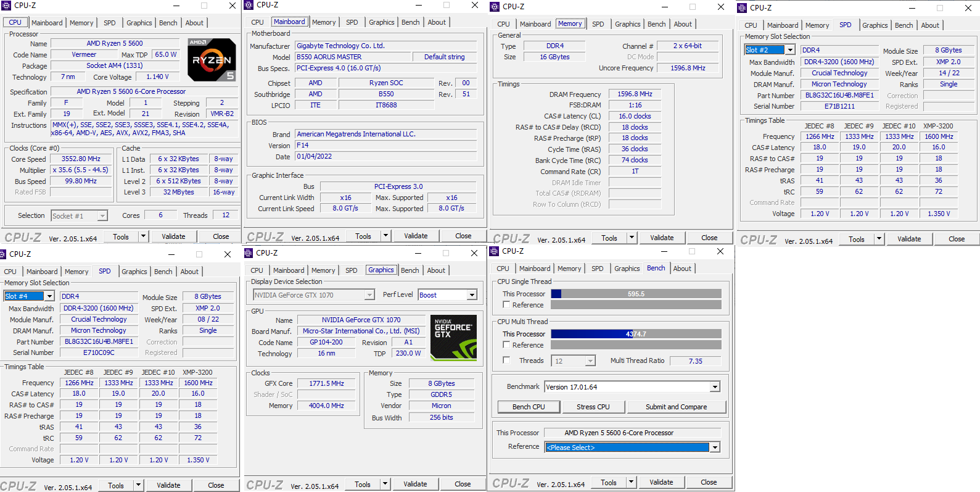Click CPU-Z title icon in the Bench window

pyautogui.click(x=494, y=251)
